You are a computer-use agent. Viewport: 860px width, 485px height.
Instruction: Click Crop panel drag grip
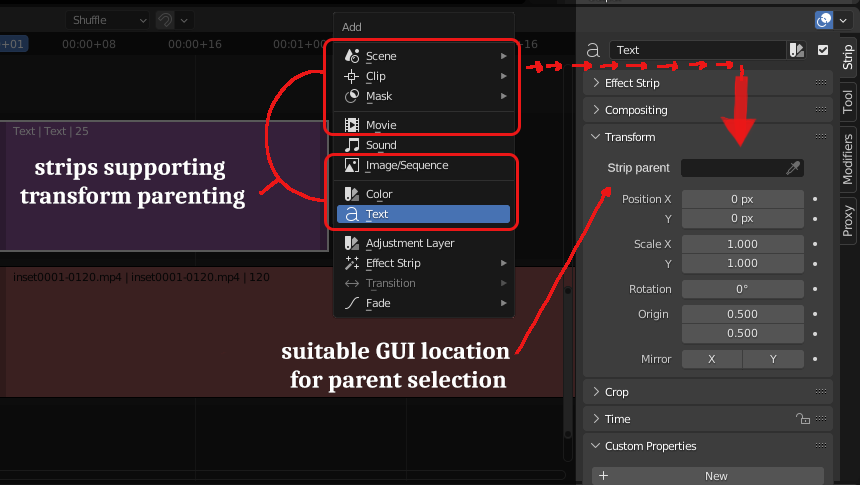pos(821,392)
